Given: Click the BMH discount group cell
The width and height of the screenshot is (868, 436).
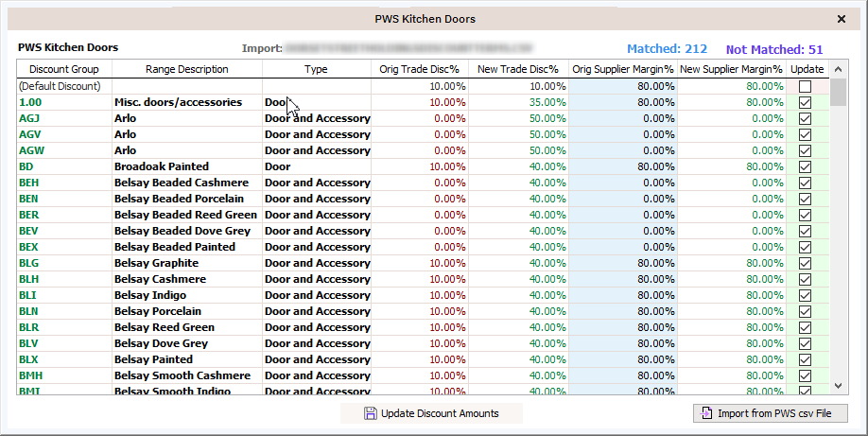Looking at the screenshot, I should 64,375.
